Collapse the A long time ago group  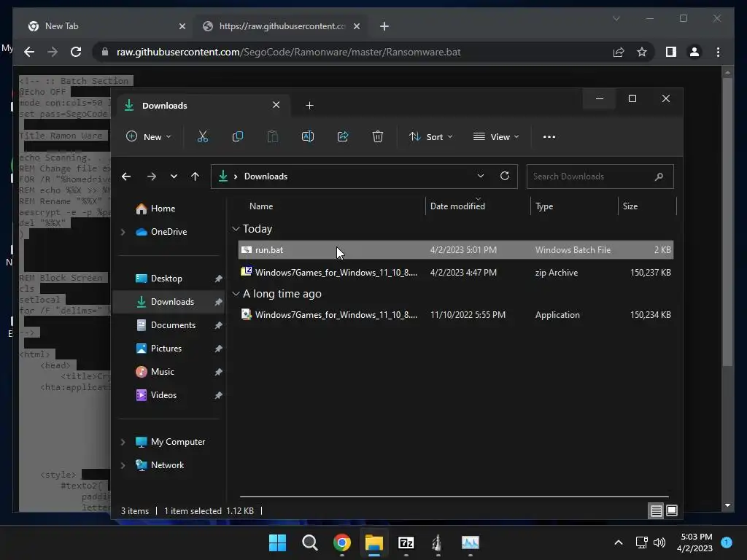tap(236, 294)
